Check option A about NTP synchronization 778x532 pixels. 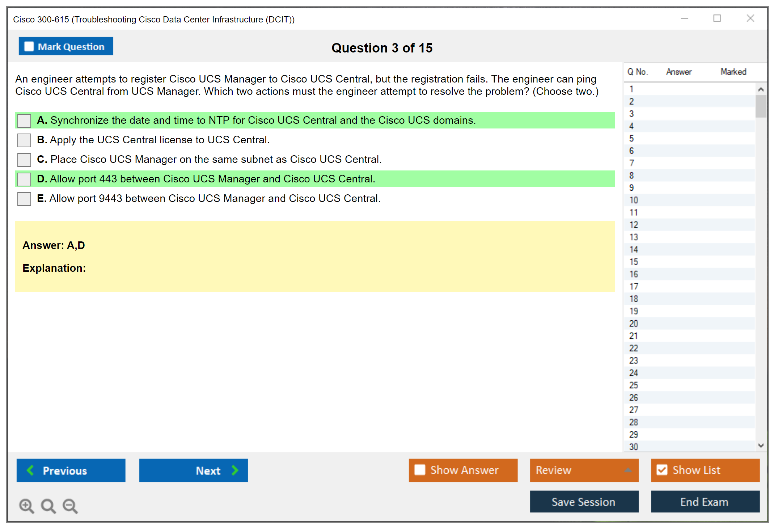[x=24, y=121]
